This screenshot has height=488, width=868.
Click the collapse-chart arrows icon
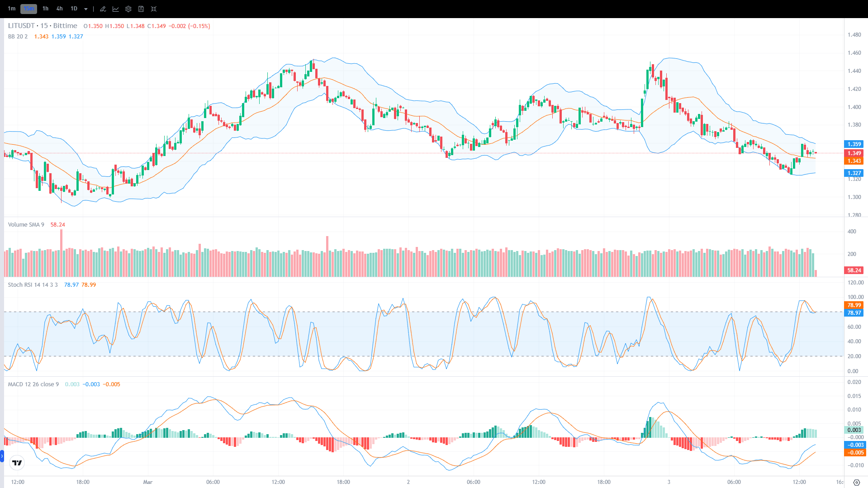pos(154,9)
